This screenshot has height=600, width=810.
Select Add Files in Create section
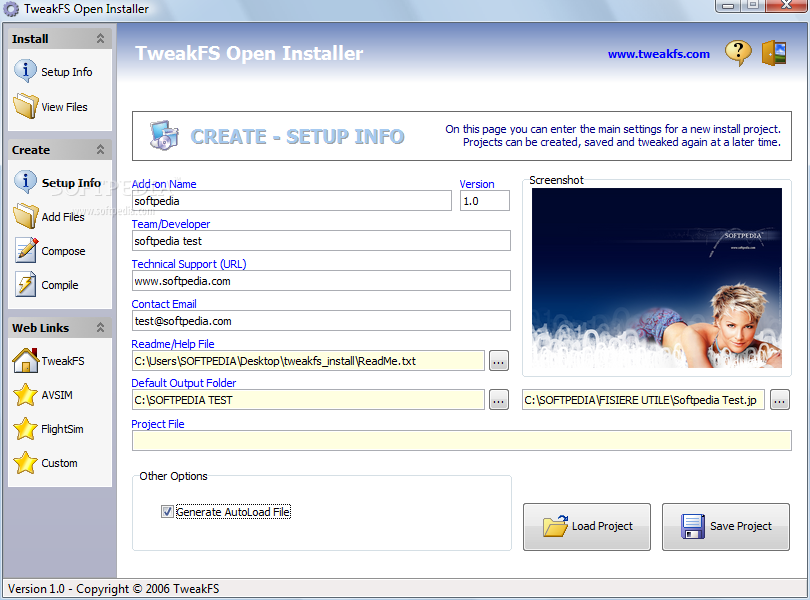(63, 217)
